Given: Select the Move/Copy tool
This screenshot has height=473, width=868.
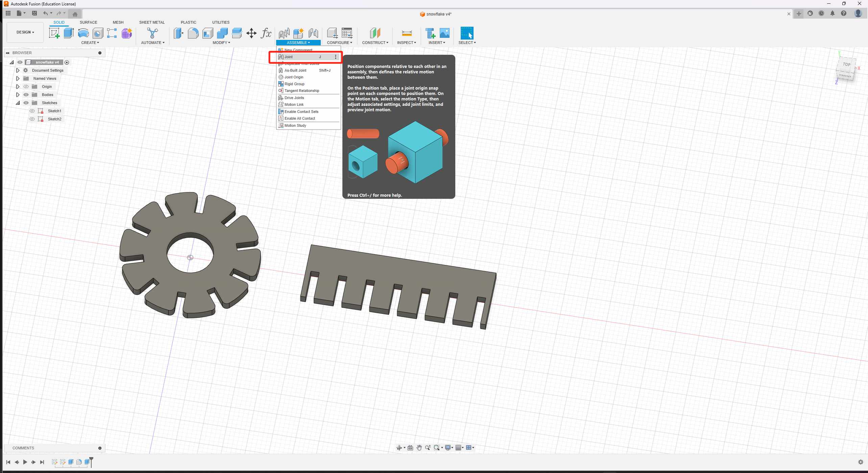Looking at the screenshot, I should (x=251, y=33).
